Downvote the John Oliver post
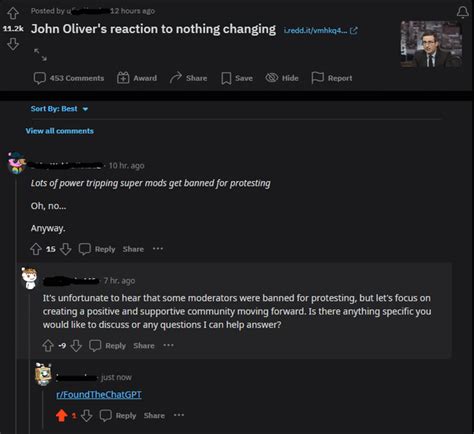474x434 pixels. 13,44
